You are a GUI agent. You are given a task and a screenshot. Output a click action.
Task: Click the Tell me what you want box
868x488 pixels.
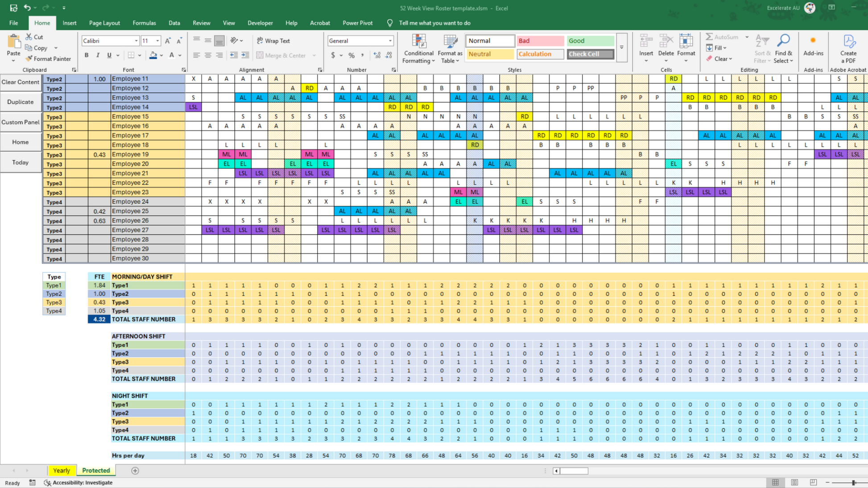pos(434,23)
